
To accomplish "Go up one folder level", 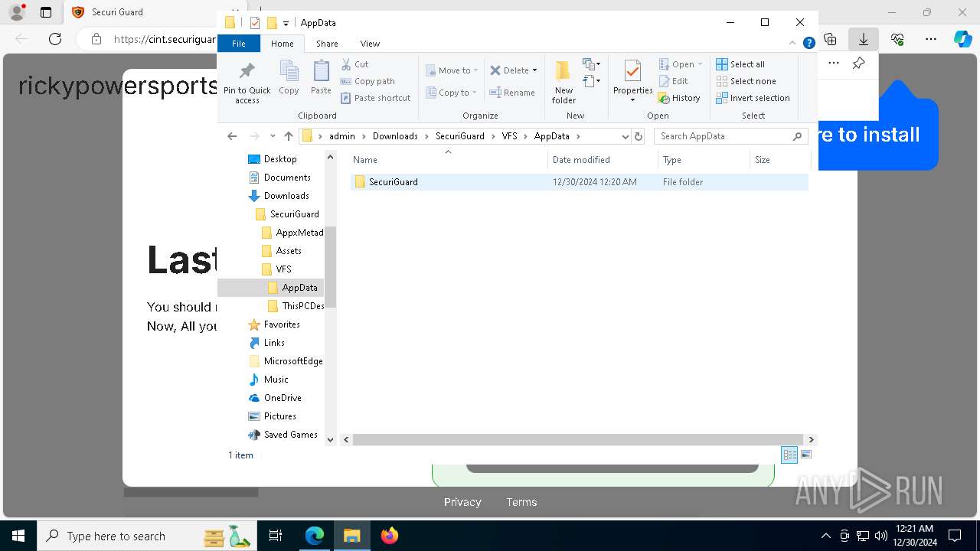I will pyautogui.click(x=288, y=136).
